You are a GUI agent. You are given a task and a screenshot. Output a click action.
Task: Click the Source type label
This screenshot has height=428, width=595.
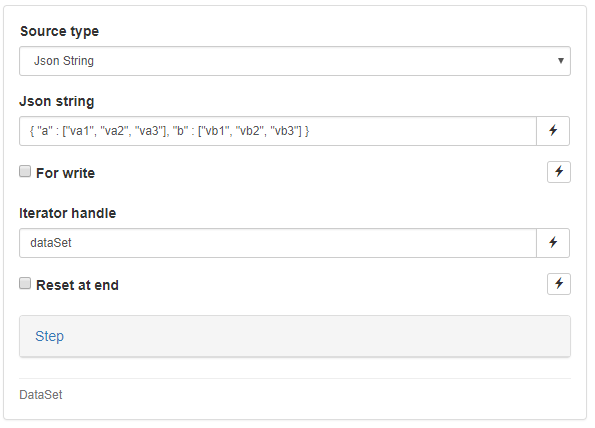(x=59, y=31)
